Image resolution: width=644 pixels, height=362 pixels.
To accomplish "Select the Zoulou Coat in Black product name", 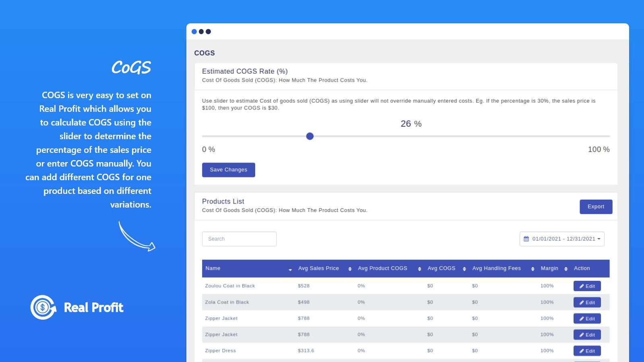I will (229, 286).
